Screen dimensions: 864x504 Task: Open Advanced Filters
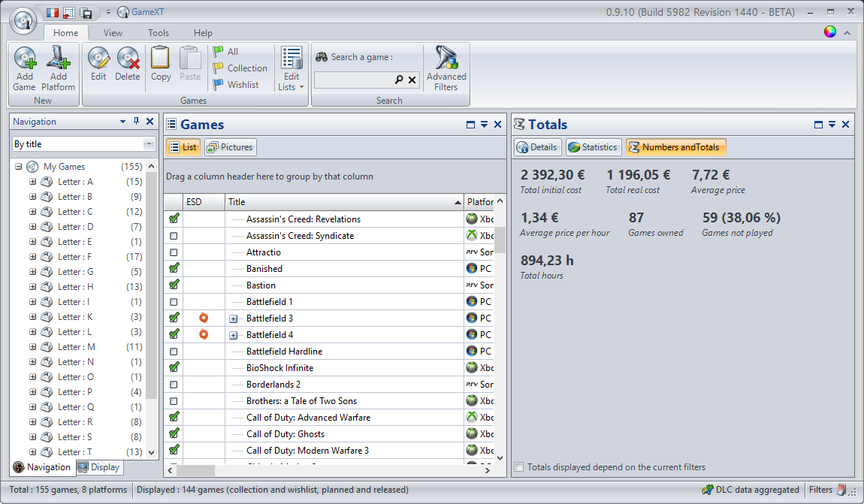coord(446,68)
